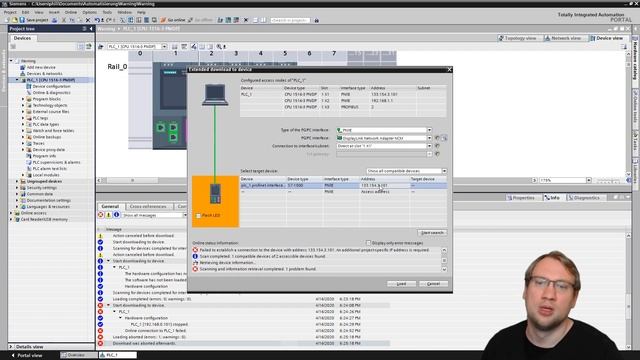Select the General tab in info panel
Viewport: 640px width, 360px height.
tap(110, 207)
